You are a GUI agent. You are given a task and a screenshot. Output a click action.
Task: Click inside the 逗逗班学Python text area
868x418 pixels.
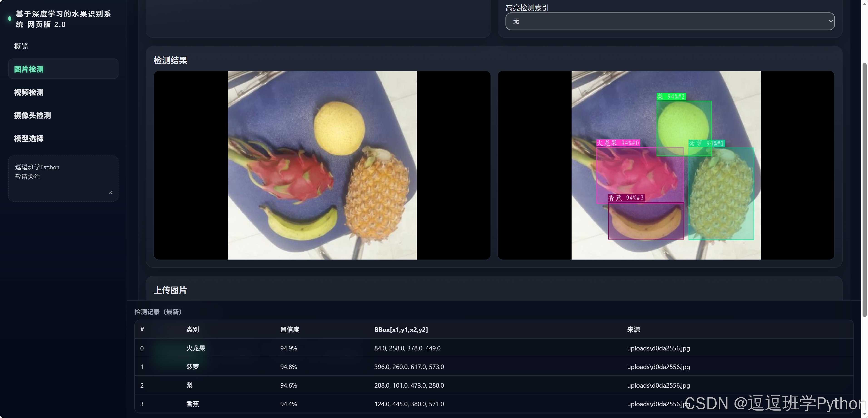[x=63, y=178]
